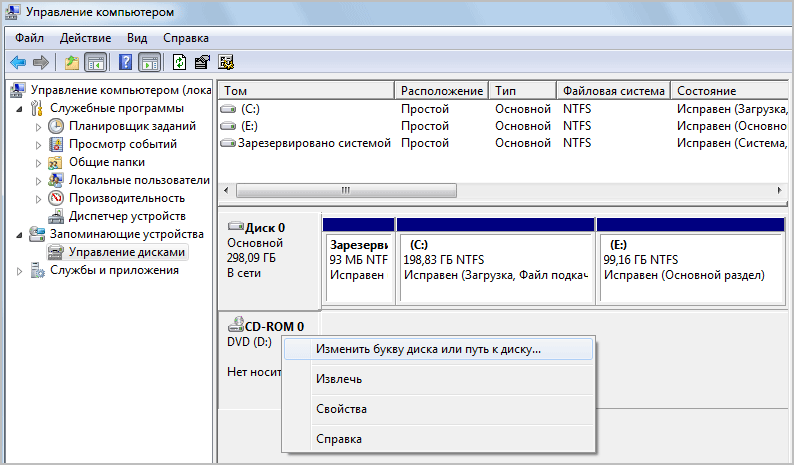Click the clock icon of Планировщик заданий
This screenshot has width=794, height=465.
point(56,126)
